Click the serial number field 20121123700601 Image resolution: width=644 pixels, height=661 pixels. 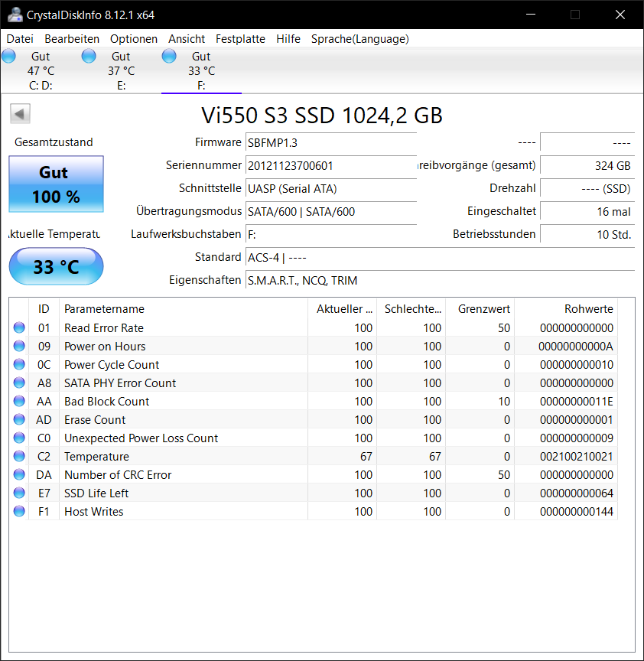point(331,166)
